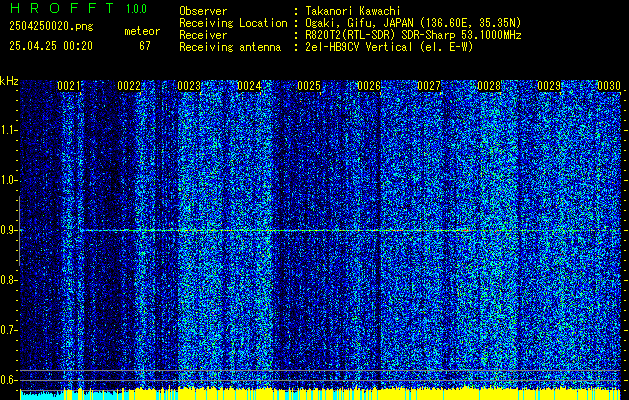Select the filename 2504250020.png

51,27
